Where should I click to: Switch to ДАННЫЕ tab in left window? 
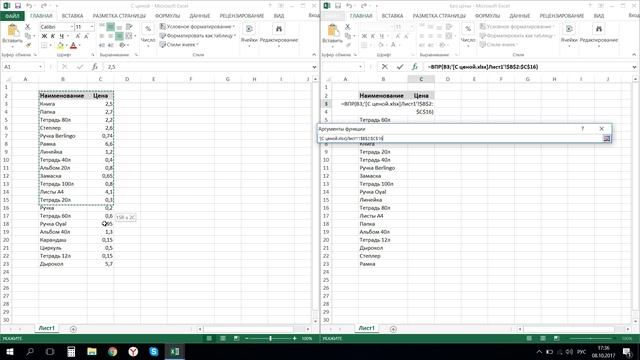tap(200, 16)
